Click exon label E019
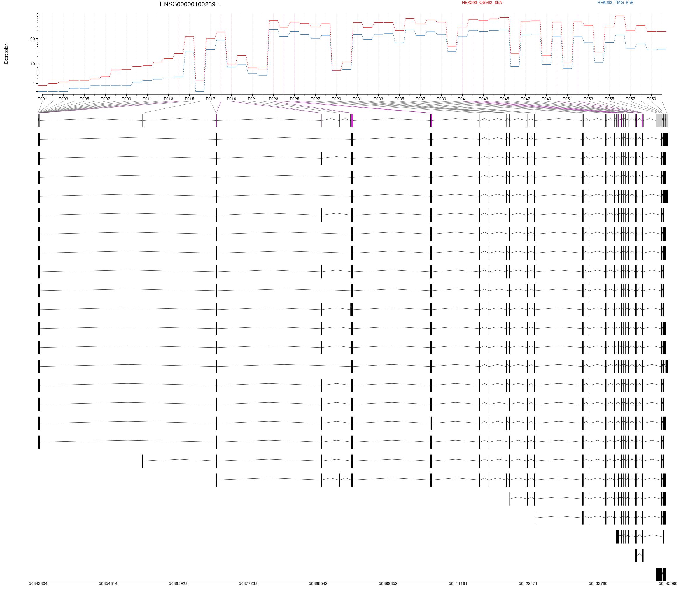 (232, 99)
